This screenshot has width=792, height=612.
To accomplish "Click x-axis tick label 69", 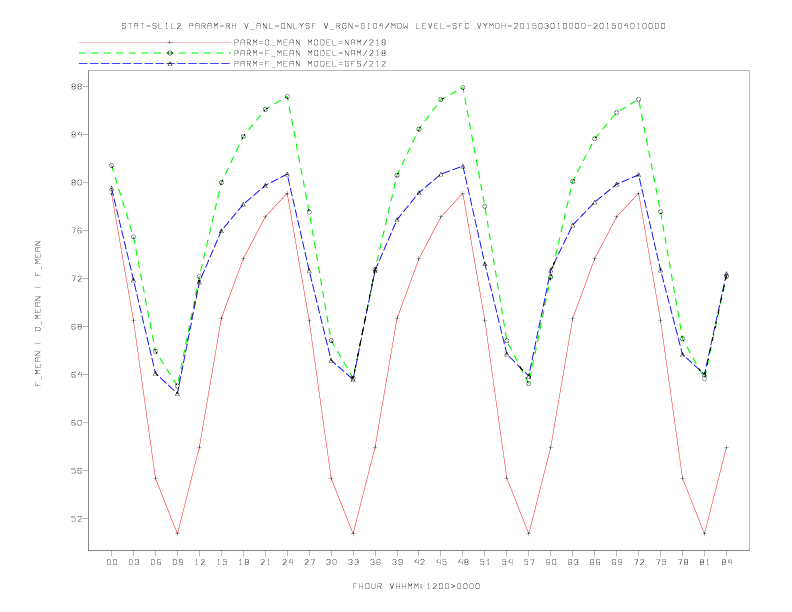I will point(617,562).
